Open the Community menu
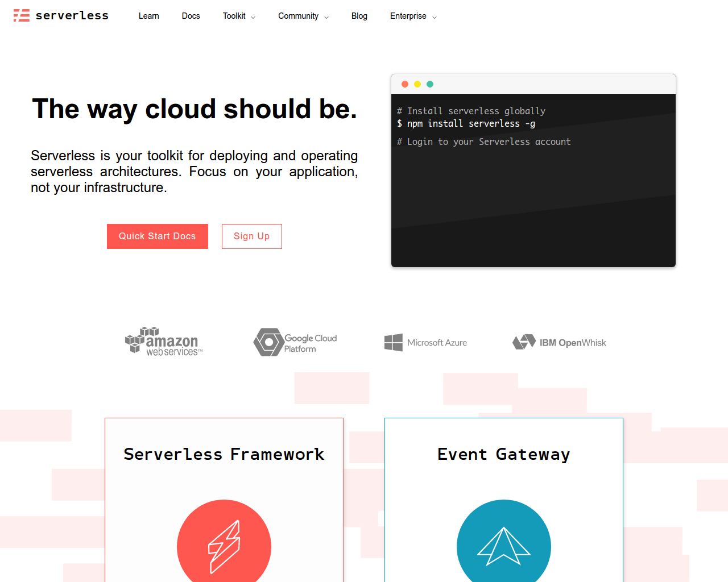 (298, 16)
